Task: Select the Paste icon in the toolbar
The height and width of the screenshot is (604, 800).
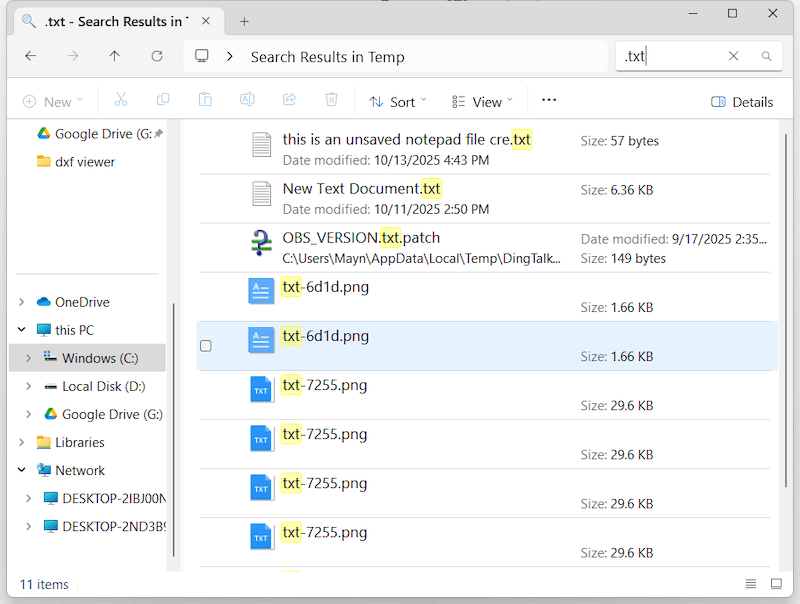Action: (x=204, y=101)
